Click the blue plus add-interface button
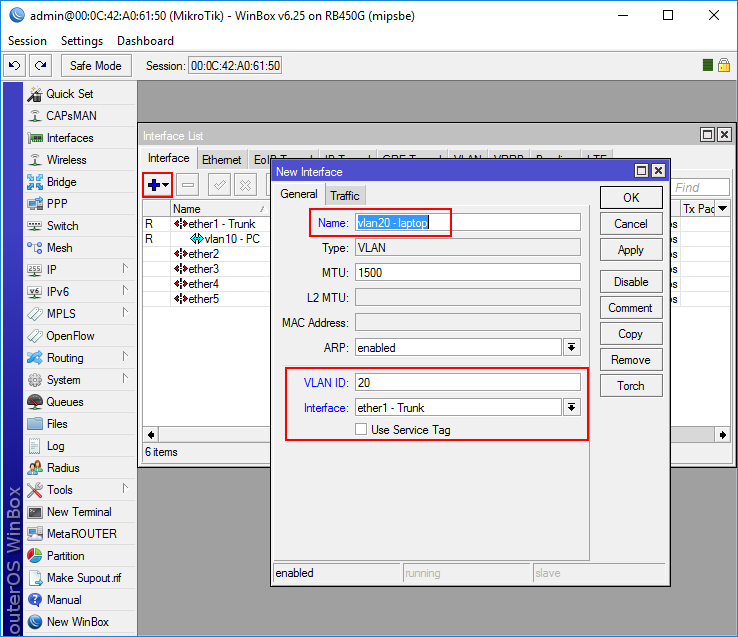The image size is (738, 637). 158,185
